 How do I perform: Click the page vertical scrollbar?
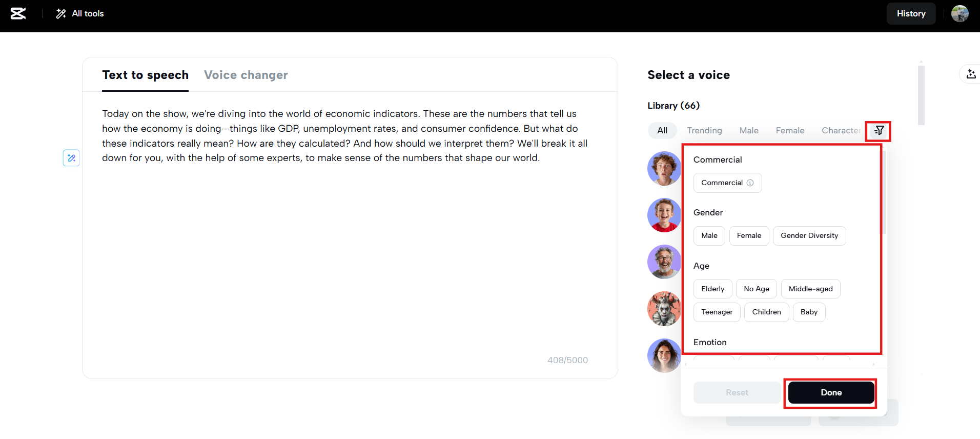point(921,95)
